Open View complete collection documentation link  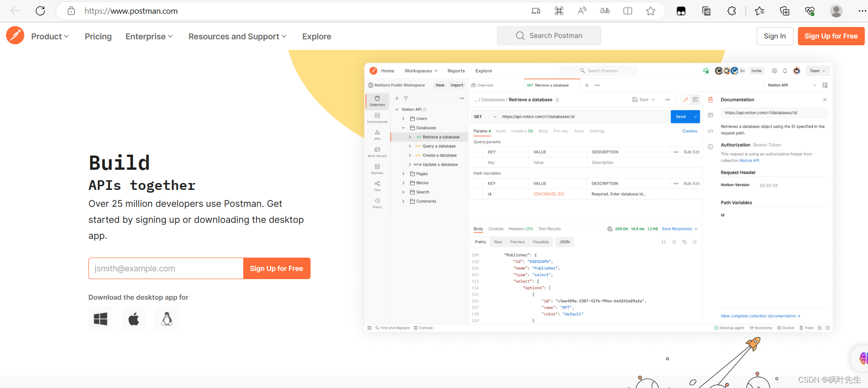pyautogui.click(x=760, y=316)
